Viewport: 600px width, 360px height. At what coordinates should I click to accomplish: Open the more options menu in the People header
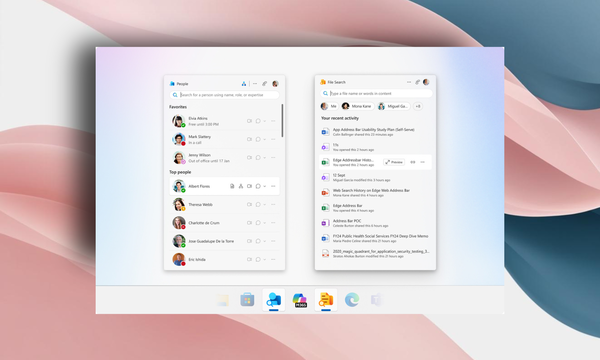point(255,84)
